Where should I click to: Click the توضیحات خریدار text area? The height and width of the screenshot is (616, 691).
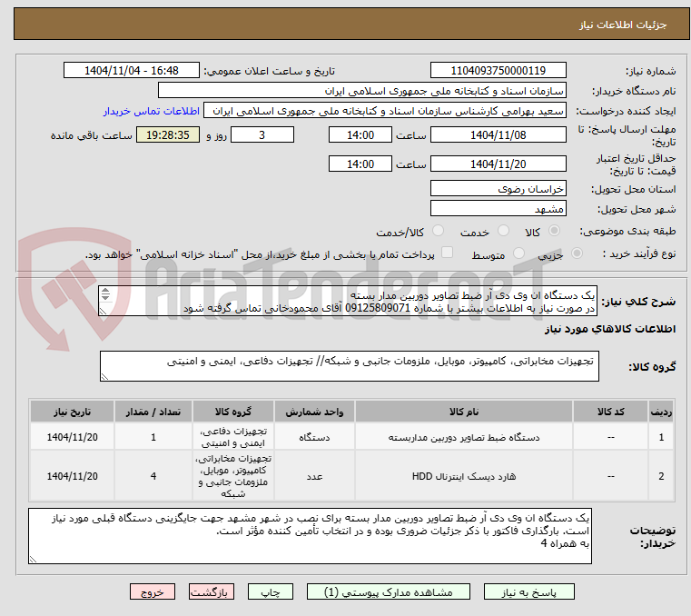(x=310, y=536)
